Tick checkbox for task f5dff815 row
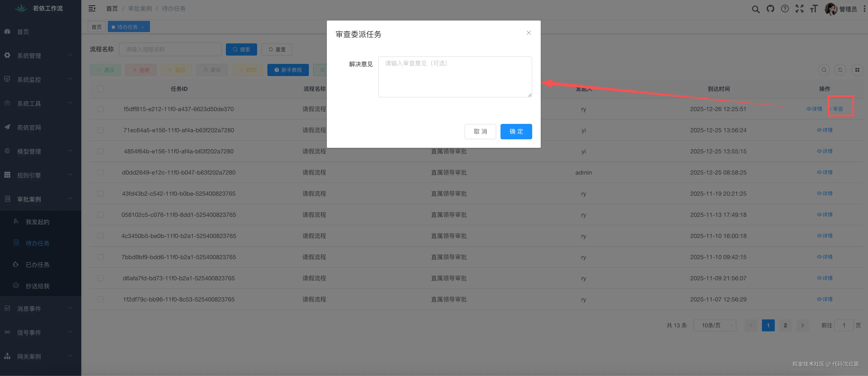The image size is (868, 376). (x=100, y=109)
